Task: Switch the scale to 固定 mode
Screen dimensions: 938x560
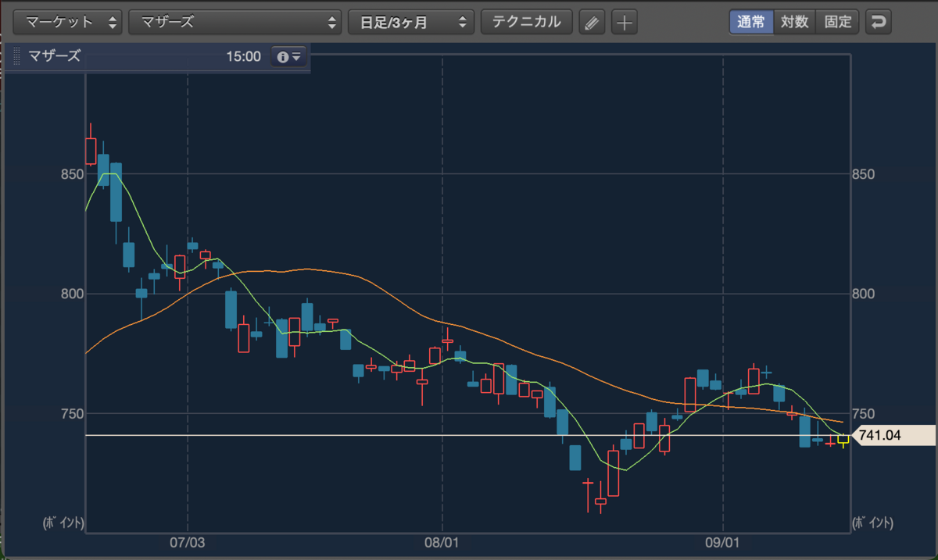Action: (x=838, y=22)
